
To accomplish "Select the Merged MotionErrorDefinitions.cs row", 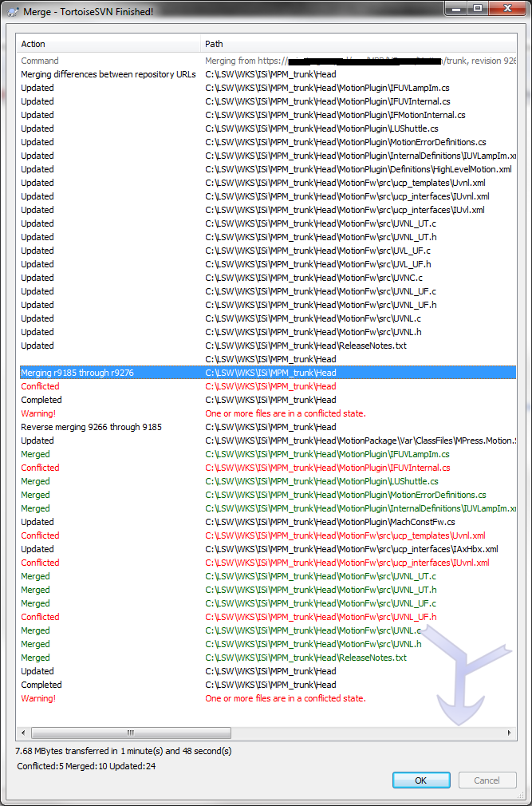I will (x=266, y=495).
